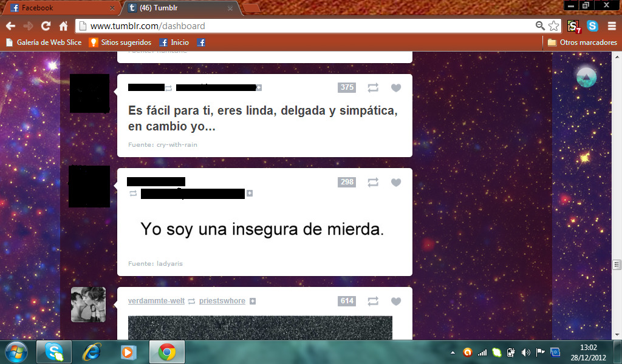Reblog the post with 614 notes
Viewport: 622px width, 364px height.
point(373,301)
